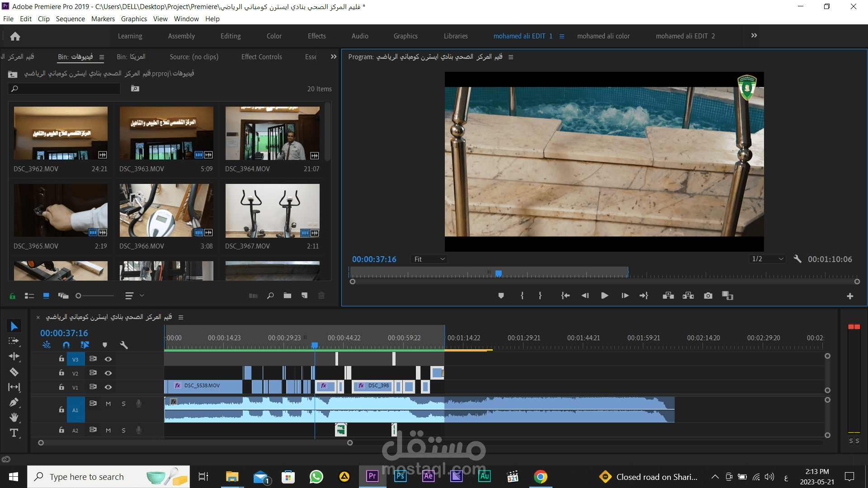Image resolution: width=868 pixels, height=488 pixels.
Task: Open Program monitor panel menu
Action: coord(511,57)
